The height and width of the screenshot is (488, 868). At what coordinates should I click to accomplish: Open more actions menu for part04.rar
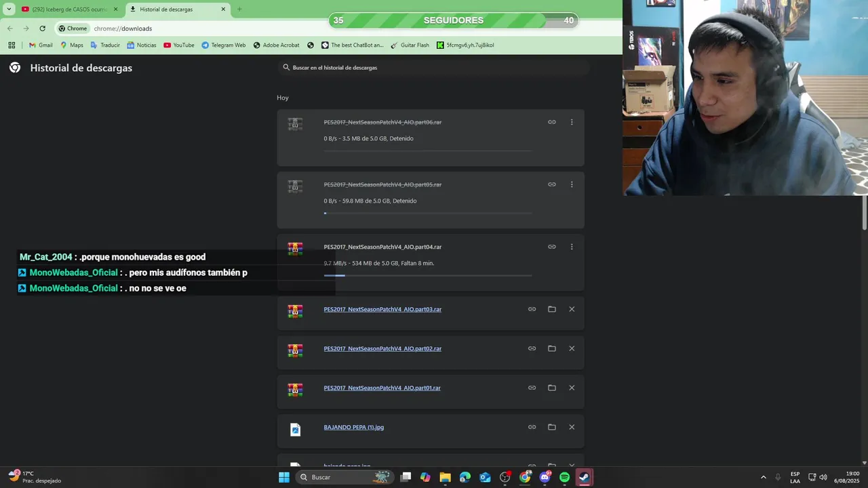click(x=572, y=247)
